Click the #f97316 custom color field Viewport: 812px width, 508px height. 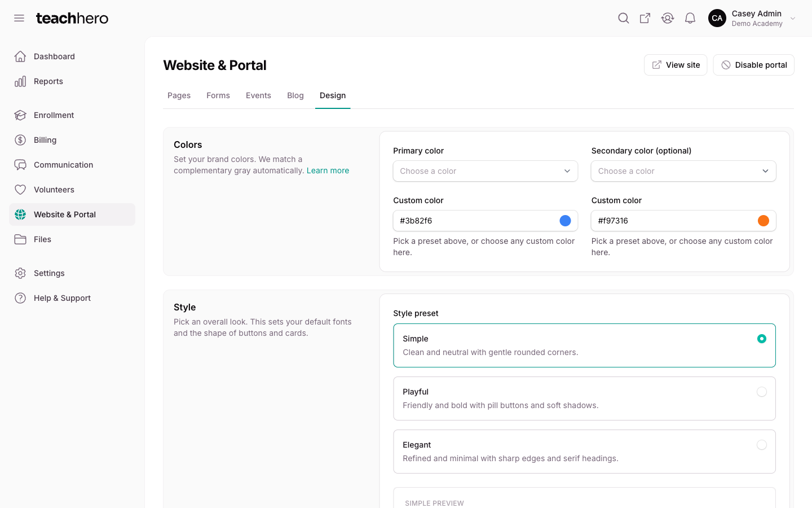coord(683,221)
